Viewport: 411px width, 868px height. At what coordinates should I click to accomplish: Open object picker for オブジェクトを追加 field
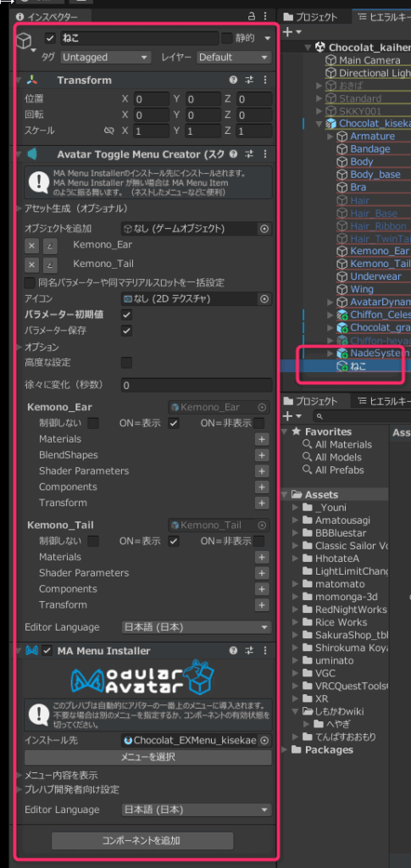[264, 228]
